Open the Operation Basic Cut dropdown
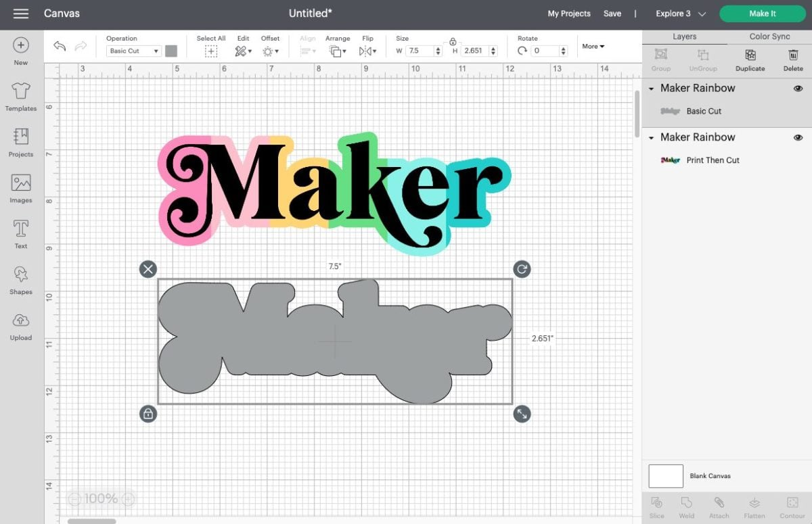The height and width of the screenshot is (524, 812). (134, 51)
